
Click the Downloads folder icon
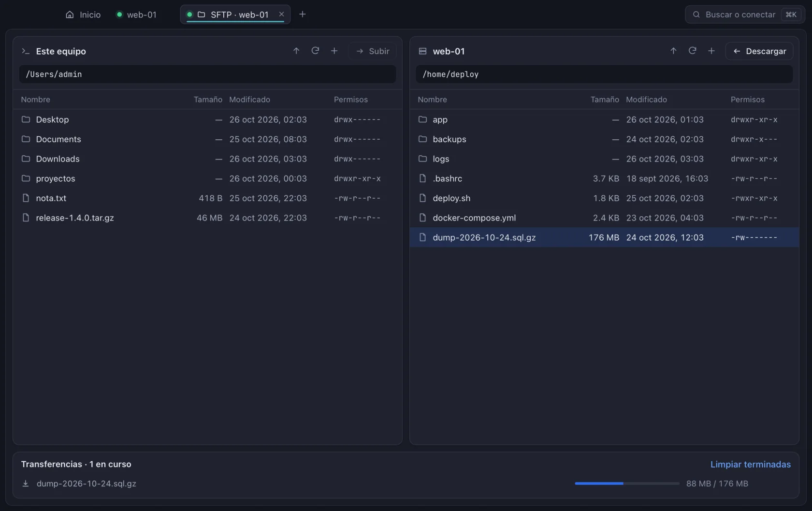pyautogui.click(x=26, y=159)
